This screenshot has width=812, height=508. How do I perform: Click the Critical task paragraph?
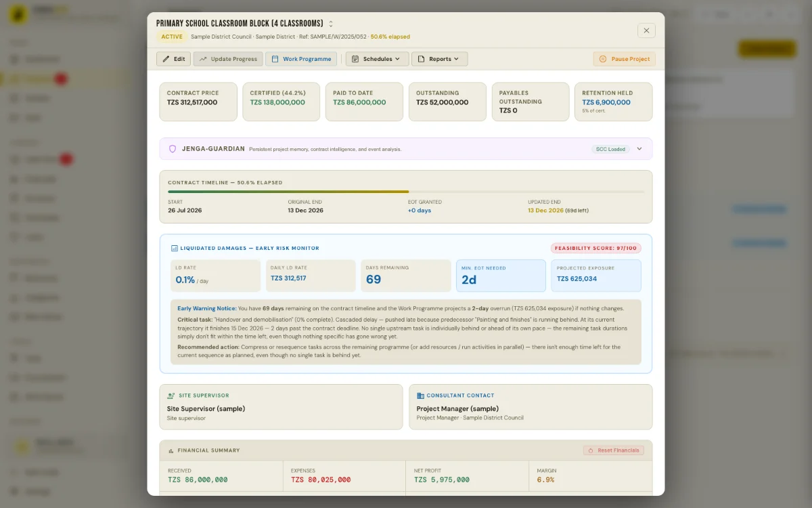[404, 328]
